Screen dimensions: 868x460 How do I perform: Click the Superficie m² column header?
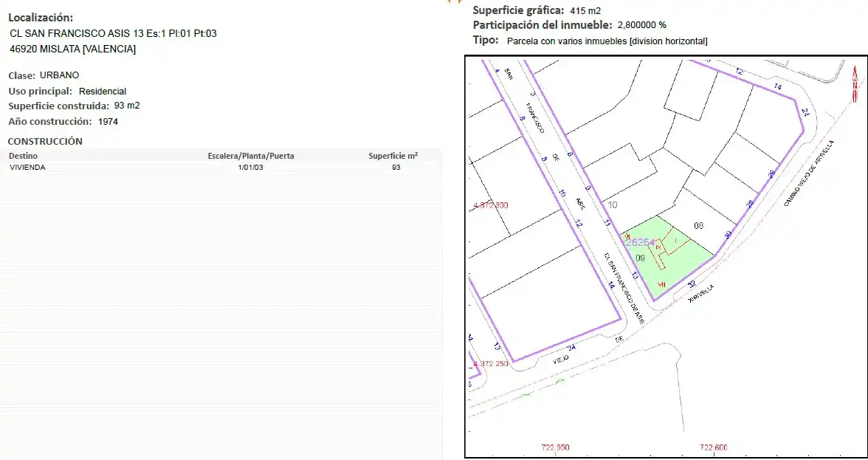(x=393, y=156)
